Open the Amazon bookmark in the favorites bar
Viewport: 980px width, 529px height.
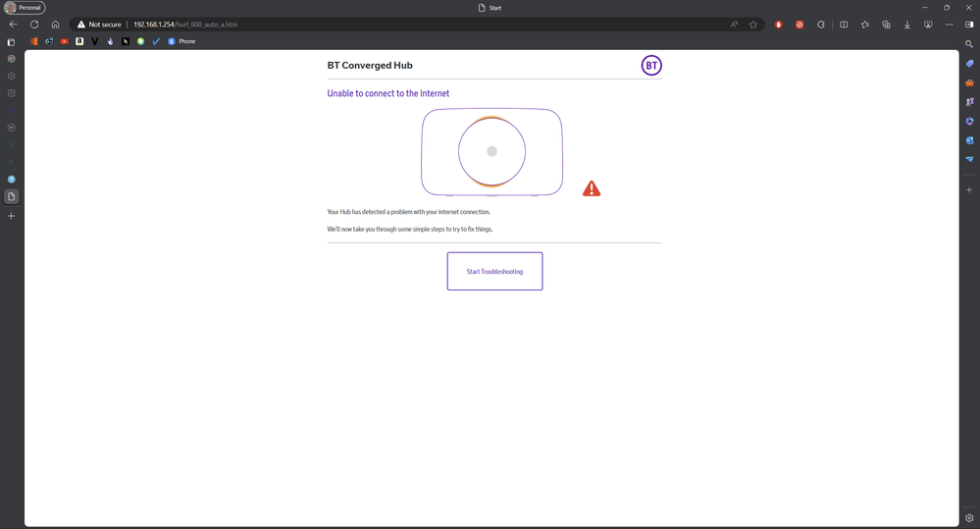click(x=79, y=41)
